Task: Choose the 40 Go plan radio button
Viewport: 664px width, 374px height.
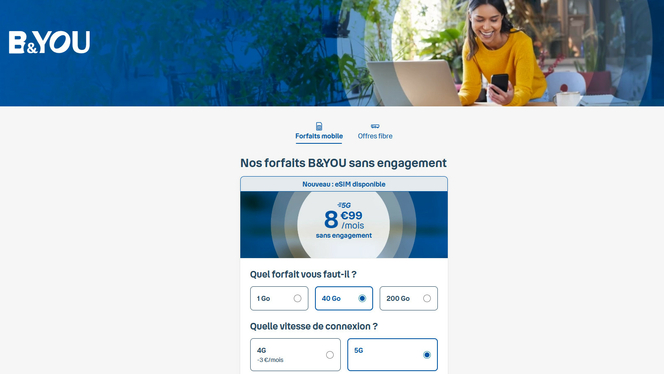Action: point(362,298)
